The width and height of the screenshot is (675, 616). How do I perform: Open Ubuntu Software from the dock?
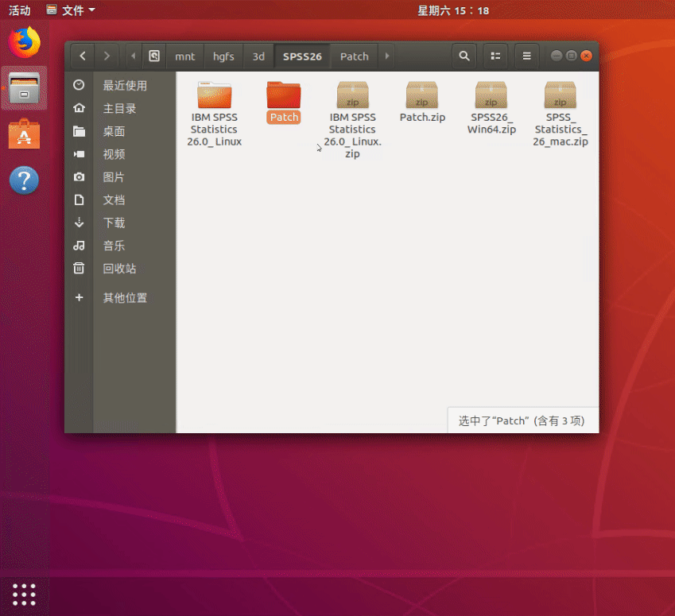click(x=24, y=134)
